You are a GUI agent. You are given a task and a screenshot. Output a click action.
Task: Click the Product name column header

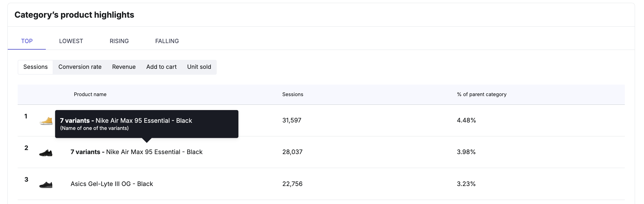pyautogui.click(x=90, y=94)
